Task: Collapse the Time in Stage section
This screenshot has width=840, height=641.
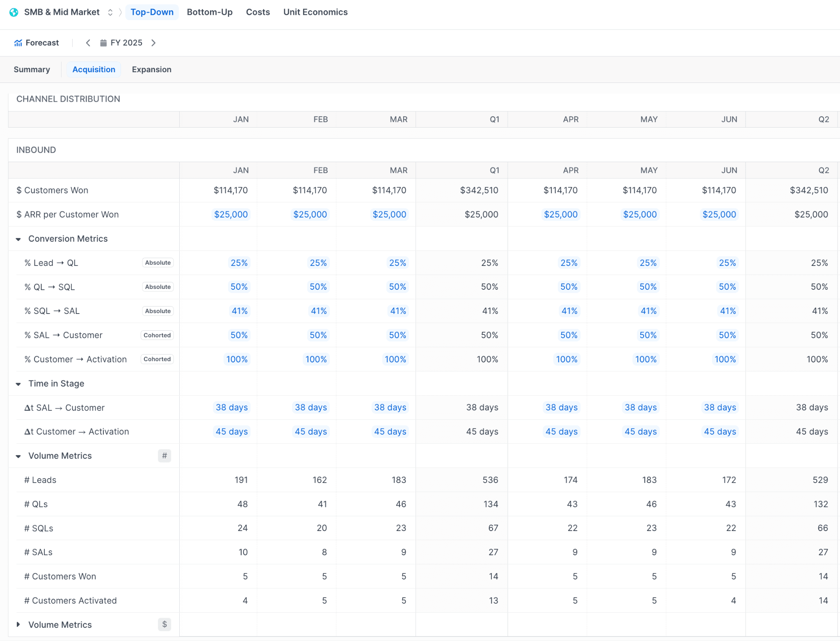Action: tap(18, 384)
